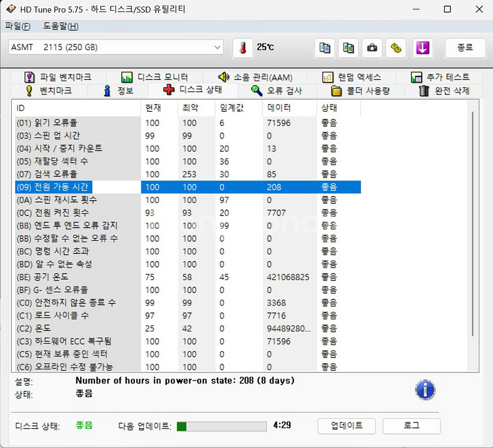This screenshot has width=493, height=448.
Task: Open the 파일 menu
Action: point(17,26)
